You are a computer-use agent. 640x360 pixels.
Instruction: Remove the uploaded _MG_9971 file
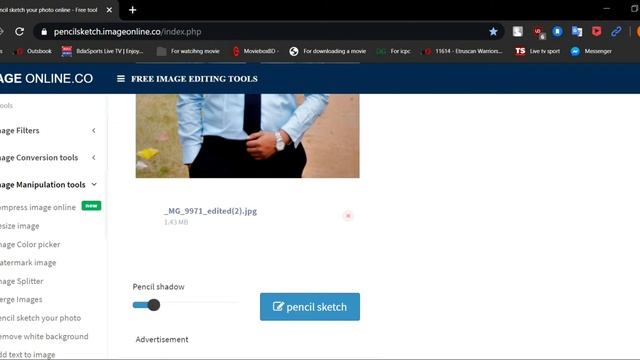(x=348, y=216)
